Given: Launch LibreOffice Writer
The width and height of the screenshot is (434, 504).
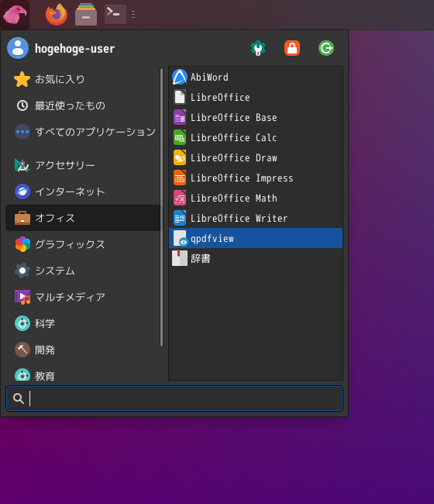Looking at the screenshot, I should (256, 218).
